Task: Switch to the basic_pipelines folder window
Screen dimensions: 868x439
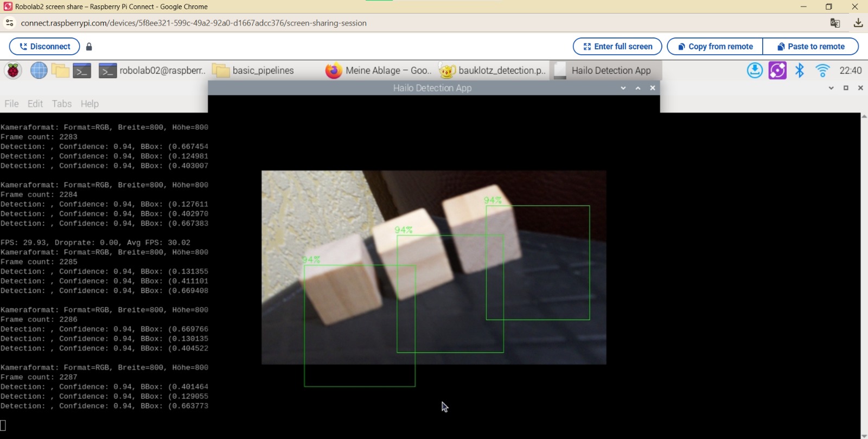Action: click(x=254, y=71)
